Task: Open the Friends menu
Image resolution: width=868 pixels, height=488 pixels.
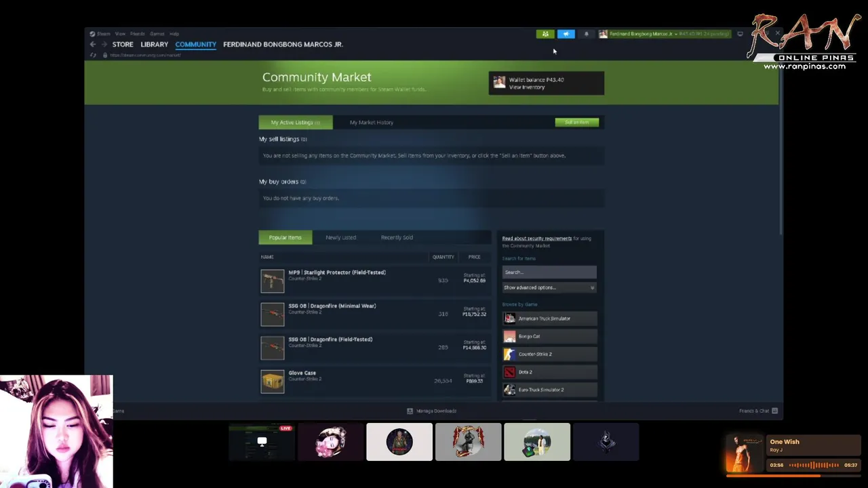Action: click(x=138, y=33)
